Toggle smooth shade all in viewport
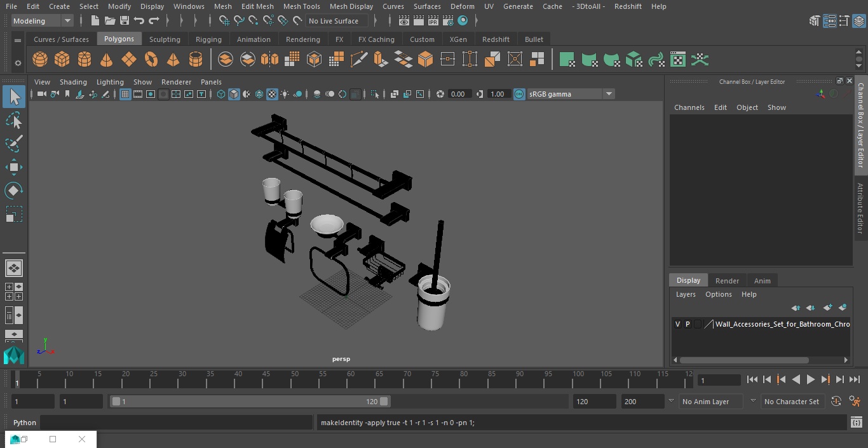This screenshot has height=448, width=868. [x=234, y=94]
